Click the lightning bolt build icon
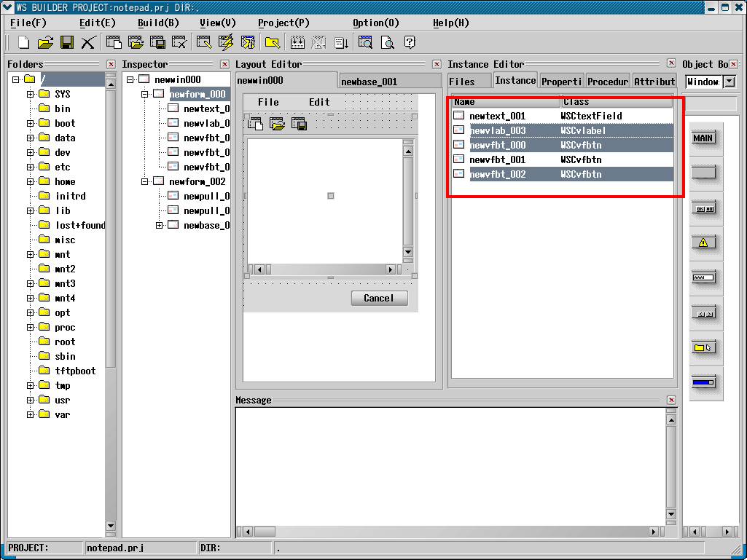 pyautogui.click(x=226, y=42)
